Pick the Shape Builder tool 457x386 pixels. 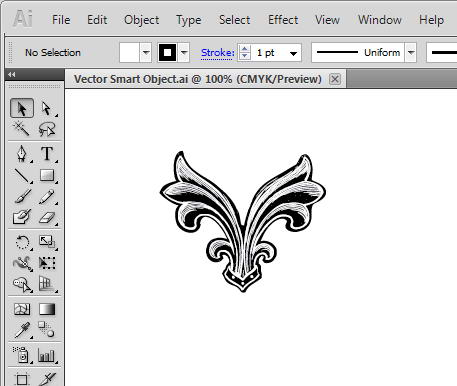[x=22, y=284]
